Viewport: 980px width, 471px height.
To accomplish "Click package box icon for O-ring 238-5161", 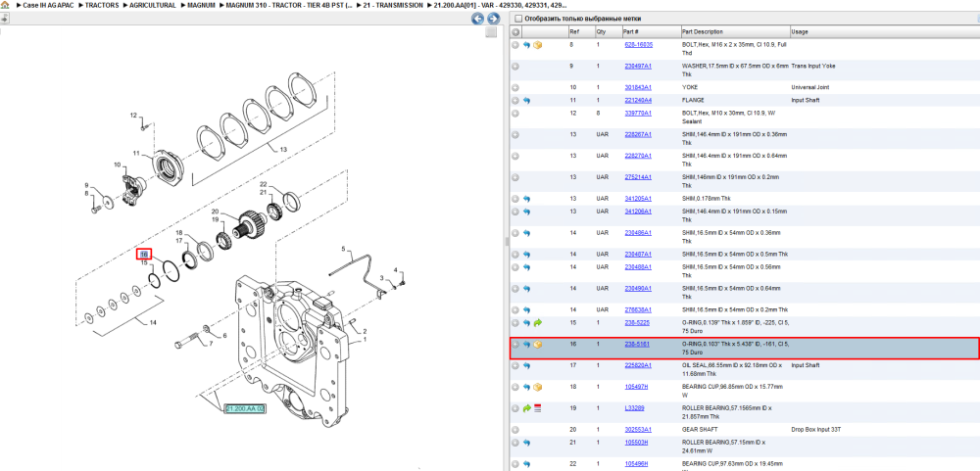I will click(x=537, y=345).
